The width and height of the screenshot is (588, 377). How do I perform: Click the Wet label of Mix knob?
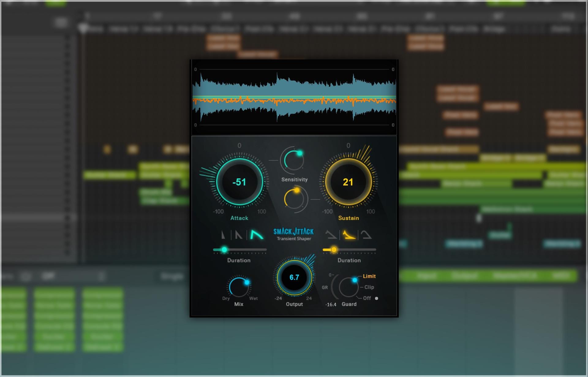253,298
